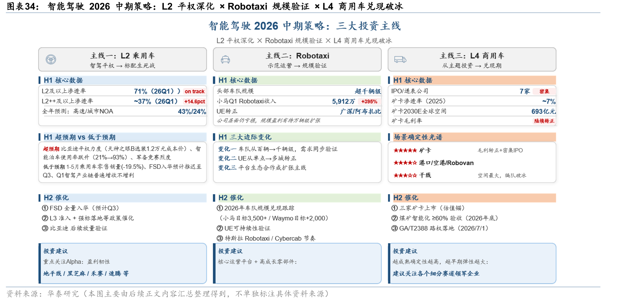The width and height of the screenshot is (644, 302).
Task: Click '① 三家矿卡上市 (估值锚)'
Action: pyautogui.click(x=429, y=208)
